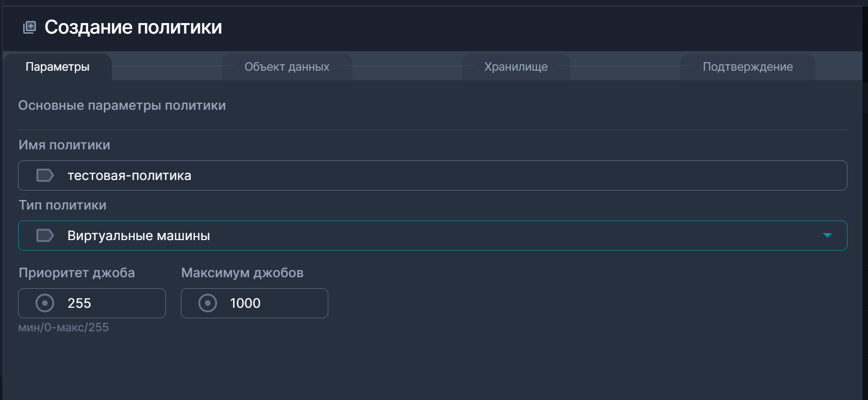Click into the 'тестовая-политика' name field
The width and height of the screenshot is (868, 400).
451,175
